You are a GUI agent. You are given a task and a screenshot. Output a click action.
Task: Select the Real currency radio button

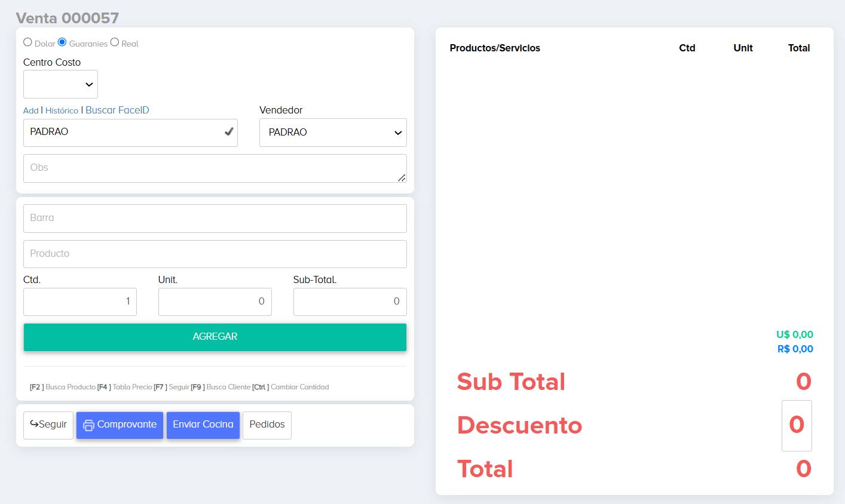(x=115, y=42)
